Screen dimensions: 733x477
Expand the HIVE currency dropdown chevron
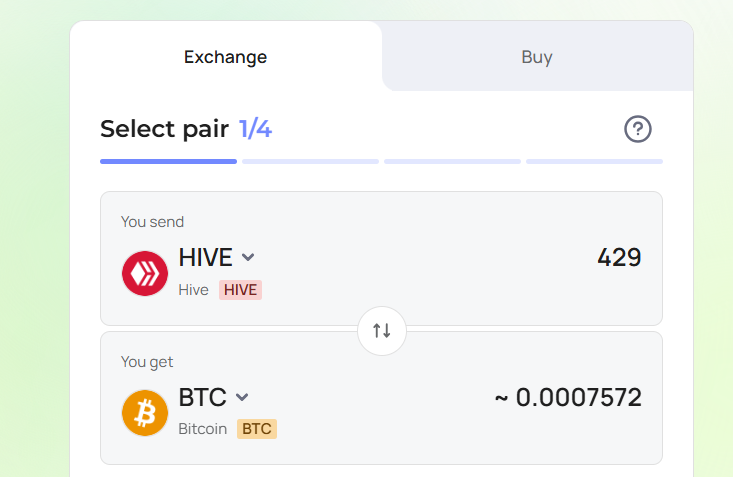pyautogui.click(x=248, y=257)
